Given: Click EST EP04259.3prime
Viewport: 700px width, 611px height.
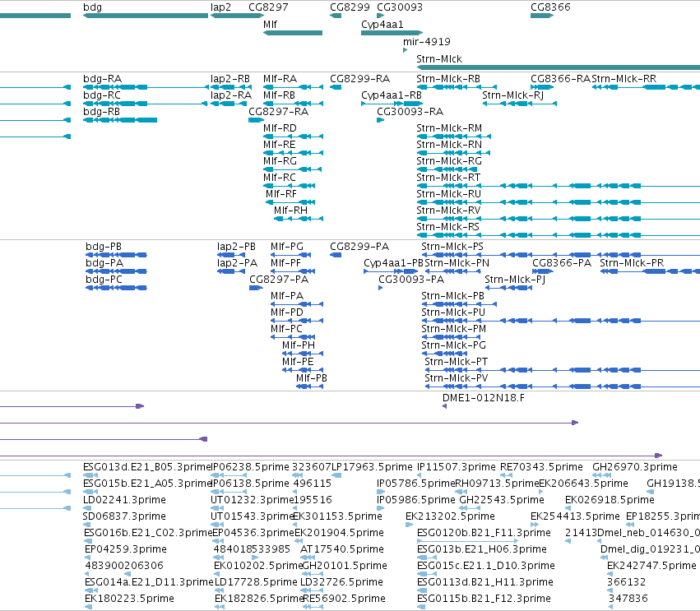Looking at the screenshot, I should click(126, 549).
